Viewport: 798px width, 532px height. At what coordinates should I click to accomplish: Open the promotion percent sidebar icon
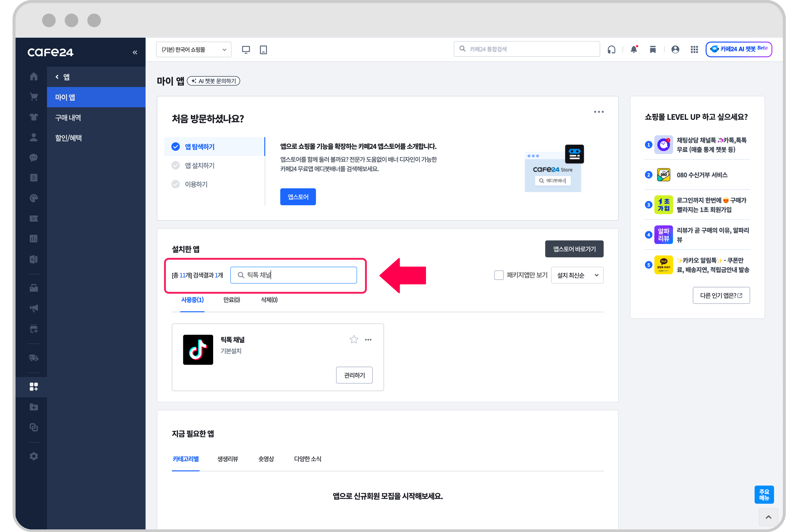point(34,218)
